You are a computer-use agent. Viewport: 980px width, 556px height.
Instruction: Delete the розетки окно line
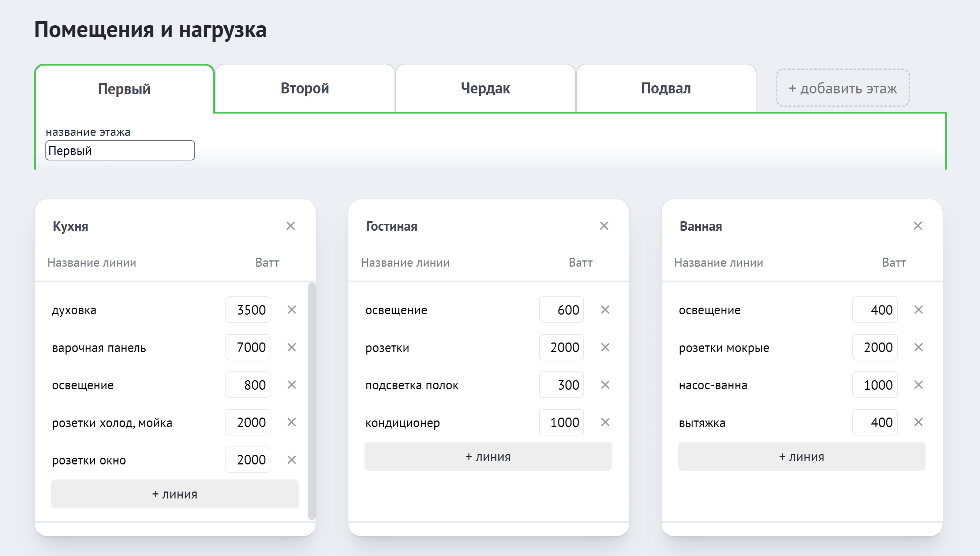tap(292, 460)
